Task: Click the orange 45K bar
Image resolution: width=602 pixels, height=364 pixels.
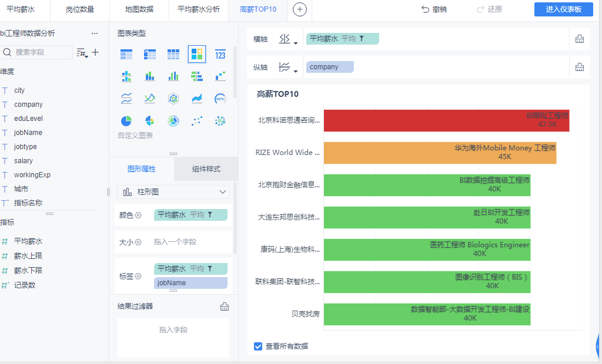Action: [x=440, y=153]
